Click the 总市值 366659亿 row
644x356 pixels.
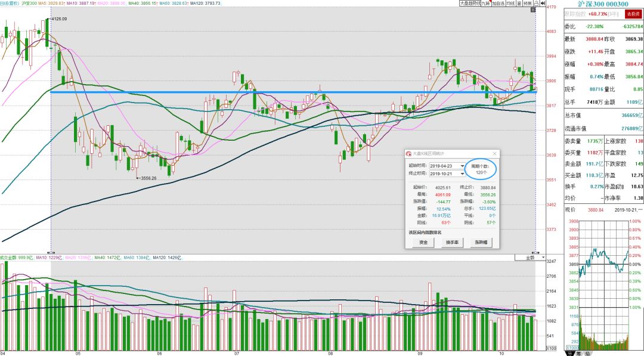603,116
